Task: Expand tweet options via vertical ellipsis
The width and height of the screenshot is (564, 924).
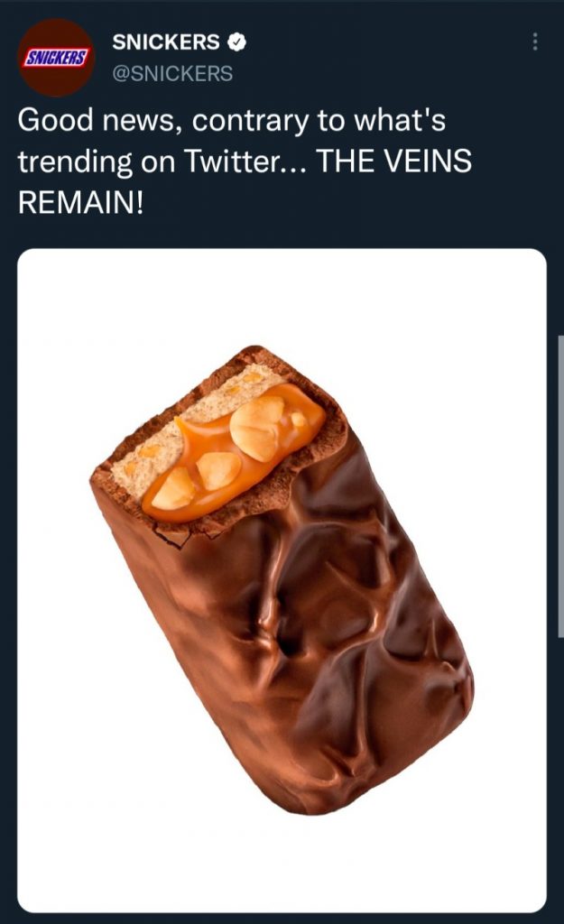Action: pyautogui.click(x=534, y=42)
